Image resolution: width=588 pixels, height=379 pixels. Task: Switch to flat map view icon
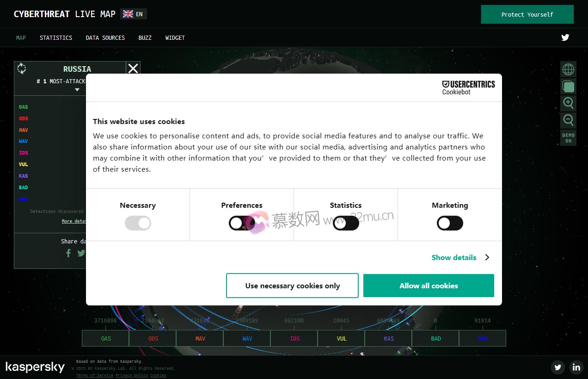[x=568, y=86]
